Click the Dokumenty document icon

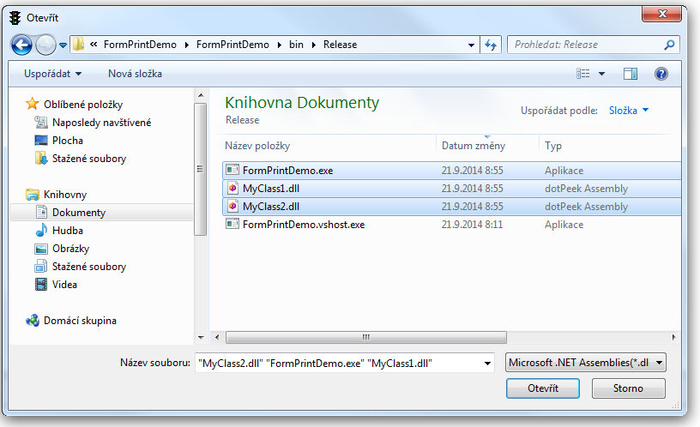pyautogui.click(x=41, y=212)
